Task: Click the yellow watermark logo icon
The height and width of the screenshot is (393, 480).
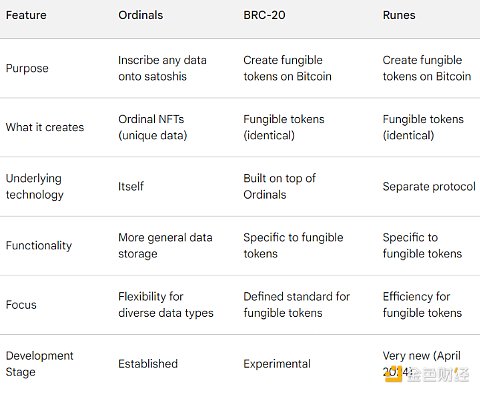Action: 394,374
